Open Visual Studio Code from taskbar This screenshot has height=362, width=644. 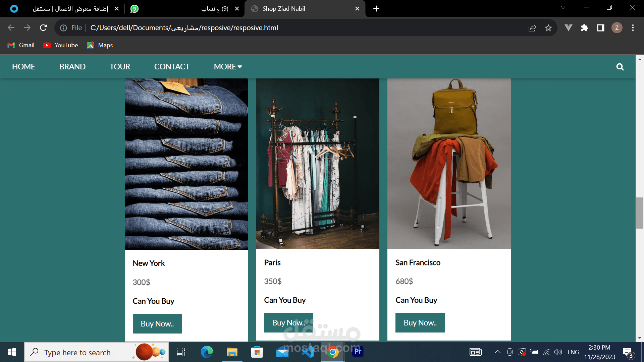308,352
